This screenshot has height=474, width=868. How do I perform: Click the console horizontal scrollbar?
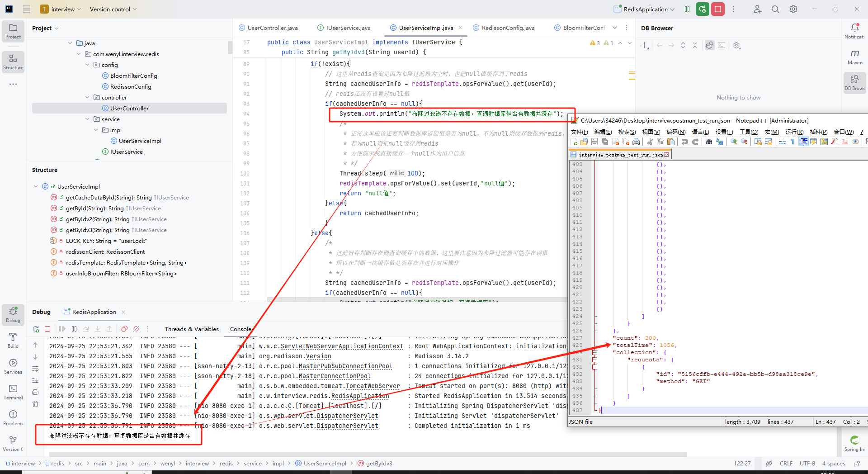tap(368, 454)
